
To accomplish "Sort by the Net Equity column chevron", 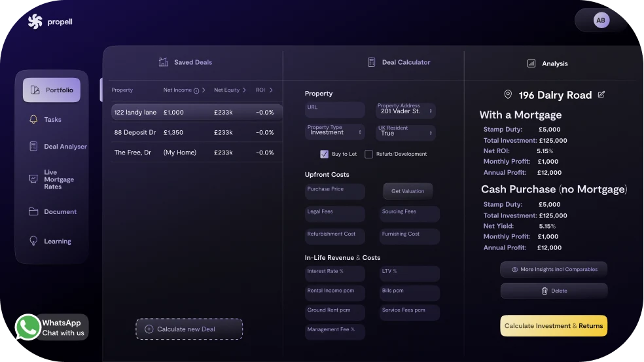I will click(244, 90).
